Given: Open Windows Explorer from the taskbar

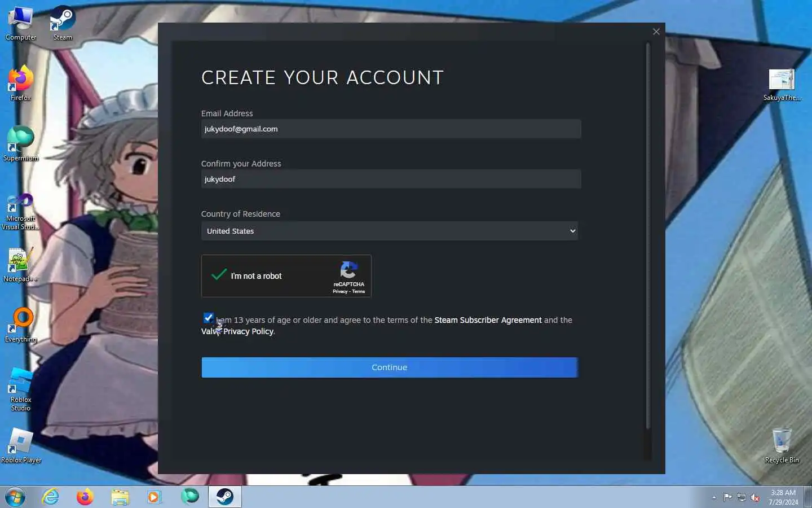Looking at the screenshot, I should click(x=120, y=497).
